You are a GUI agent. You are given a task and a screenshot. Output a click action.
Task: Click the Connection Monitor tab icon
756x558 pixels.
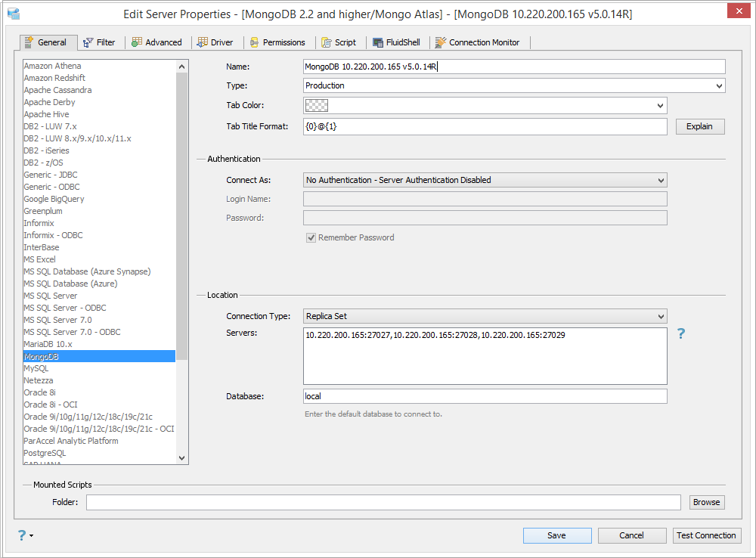(x=440, y=42)
